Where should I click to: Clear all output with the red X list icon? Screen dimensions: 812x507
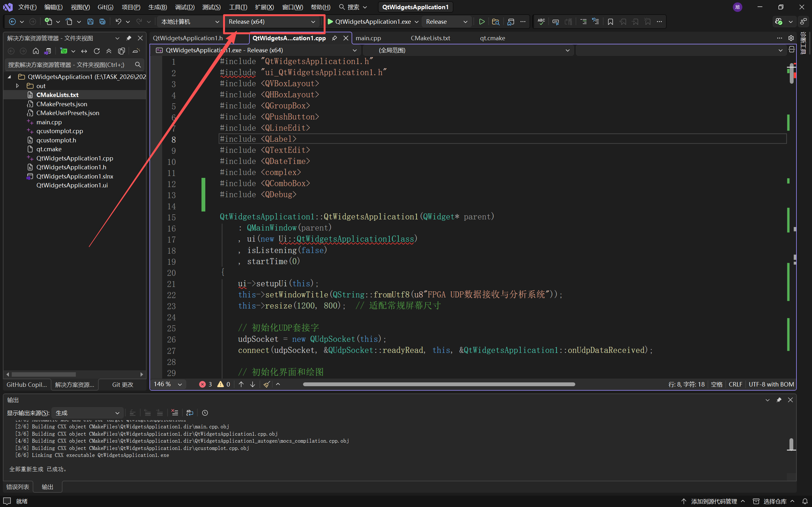click(175, 413)
